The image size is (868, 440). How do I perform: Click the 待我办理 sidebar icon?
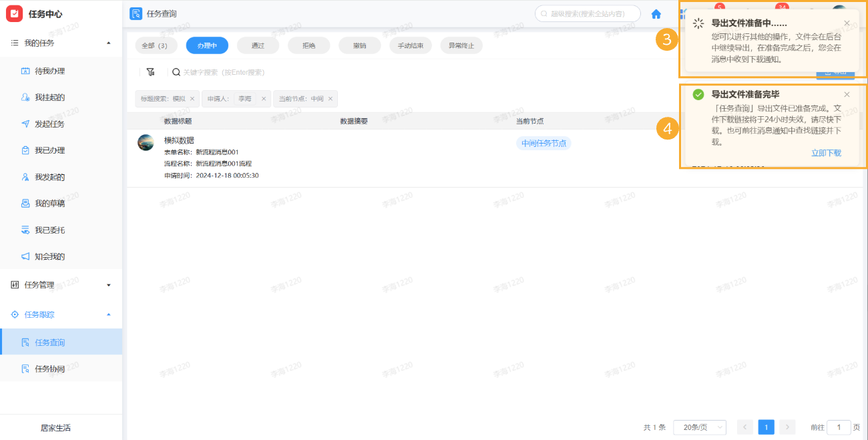[x=25, y=70]
